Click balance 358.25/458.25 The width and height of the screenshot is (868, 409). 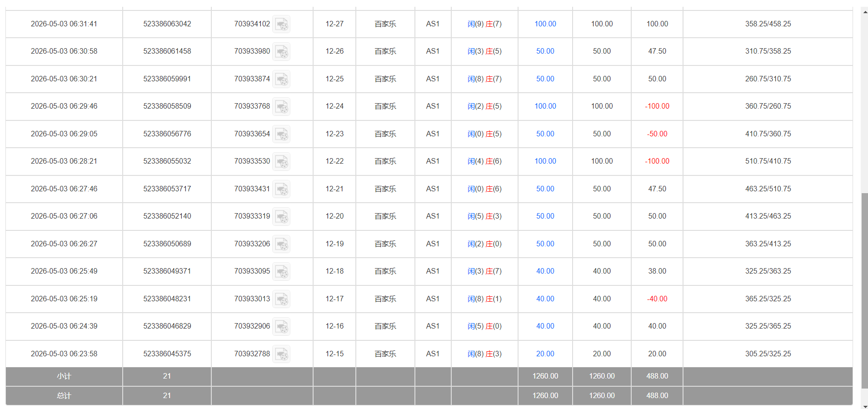coord(768,24)
